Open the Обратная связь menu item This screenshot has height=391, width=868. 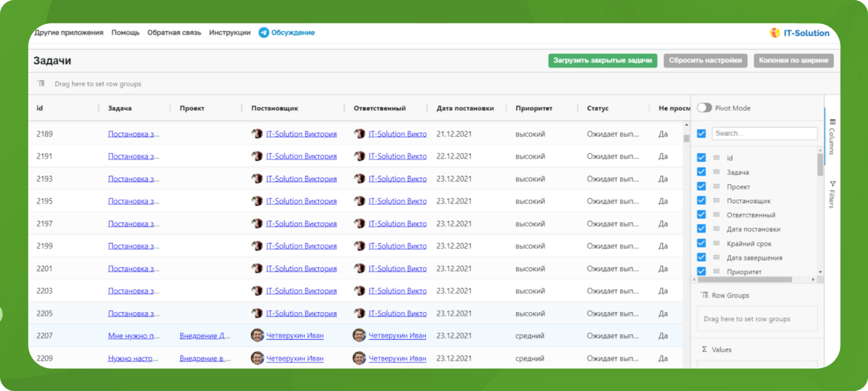tap(174, 33)
